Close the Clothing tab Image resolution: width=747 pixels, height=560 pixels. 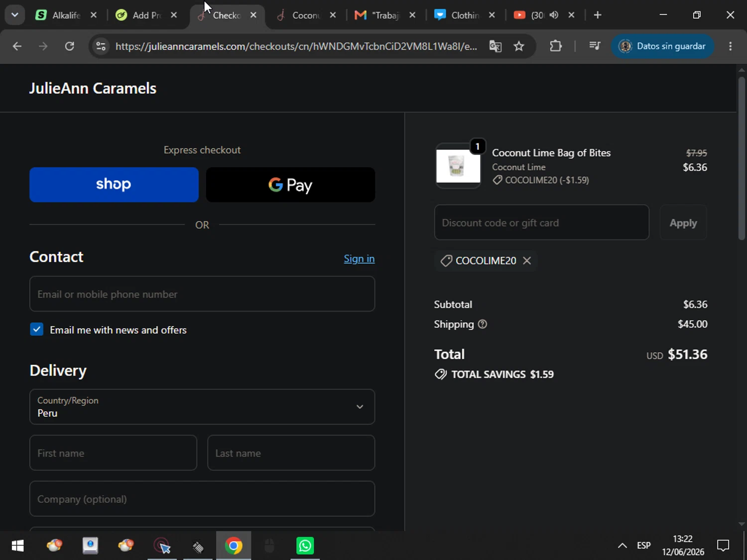tap(492, 15)
